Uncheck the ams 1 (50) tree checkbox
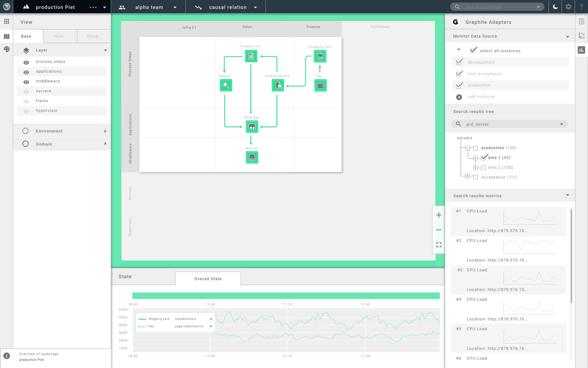This screenshot has width=588, height=368. (x=484, y=157)
